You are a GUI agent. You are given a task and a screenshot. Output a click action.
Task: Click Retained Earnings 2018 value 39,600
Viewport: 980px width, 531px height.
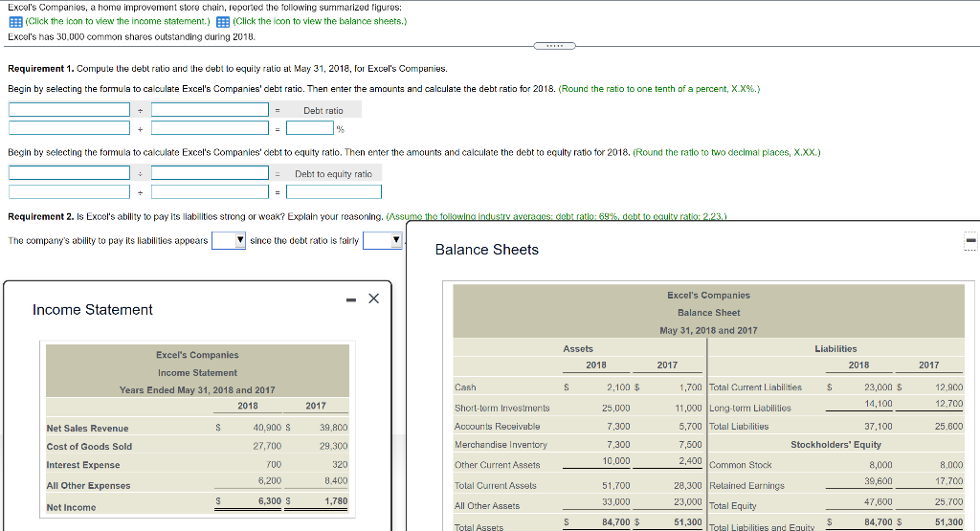point(879,481)
